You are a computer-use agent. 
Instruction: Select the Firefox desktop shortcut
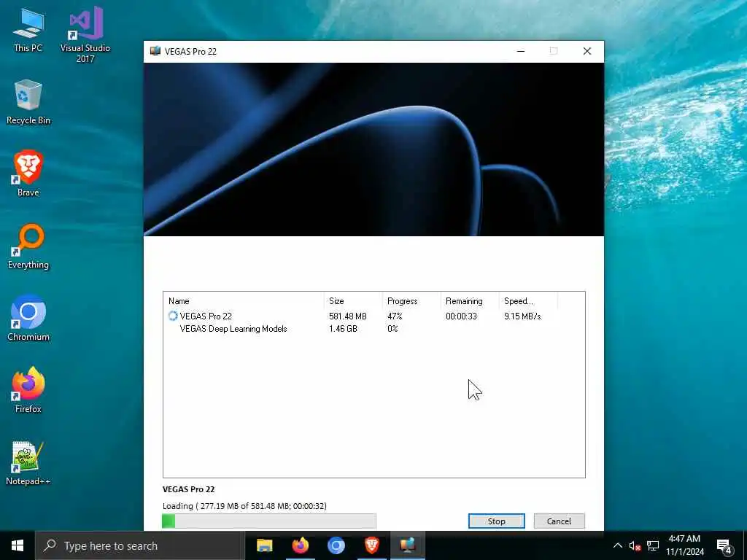click(x=28, y=391)
